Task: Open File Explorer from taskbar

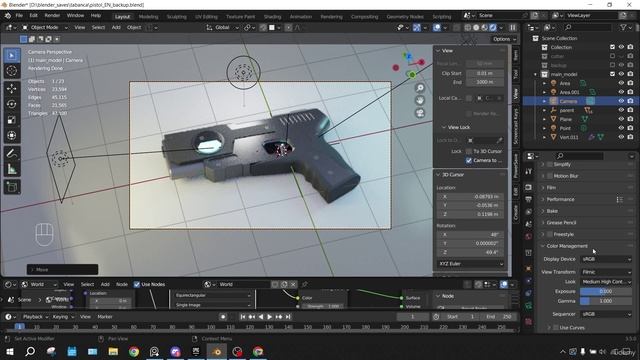Action: [113, 351]
